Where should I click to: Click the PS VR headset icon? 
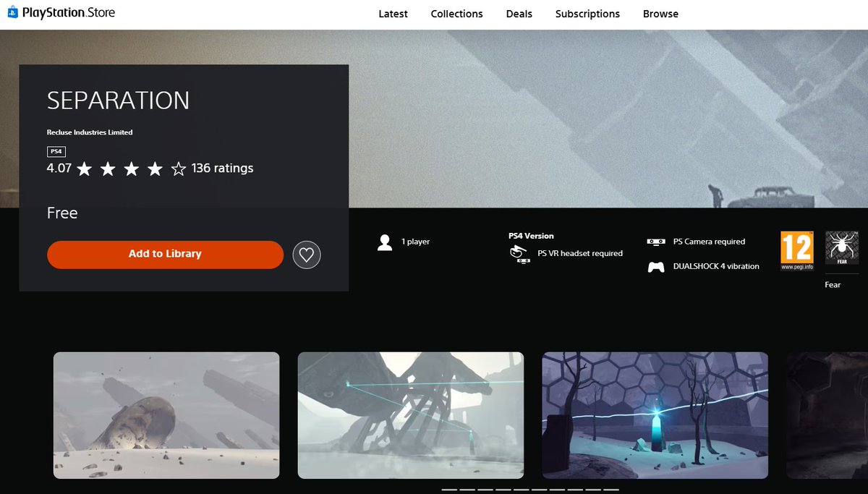(519, 253)
